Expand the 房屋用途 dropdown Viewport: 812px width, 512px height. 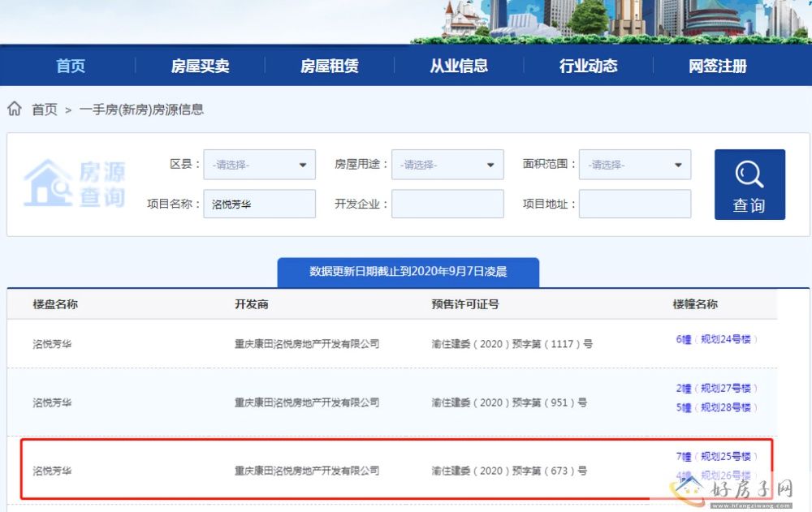447,165
